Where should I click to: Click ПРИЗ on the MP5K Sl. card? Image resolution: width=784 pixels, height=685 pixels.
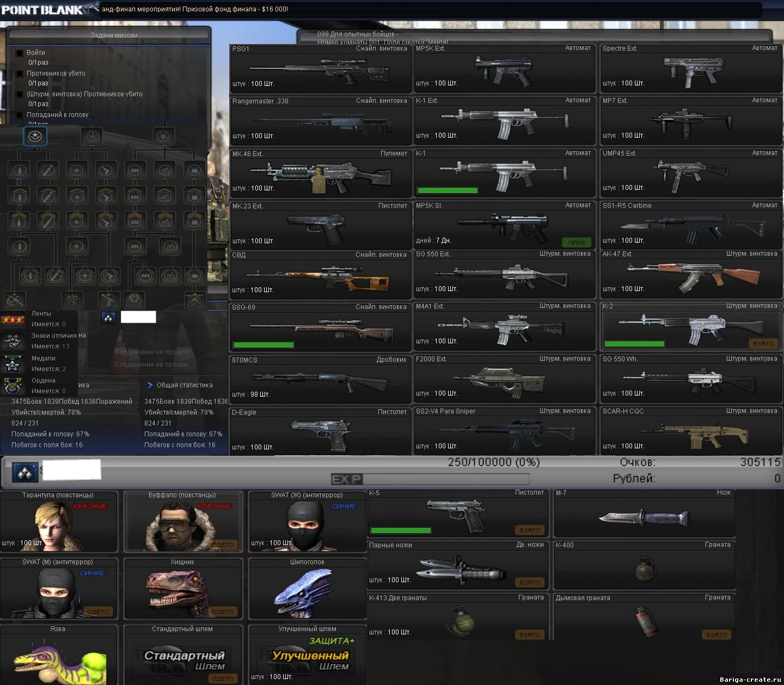click(x=577, y=243)
